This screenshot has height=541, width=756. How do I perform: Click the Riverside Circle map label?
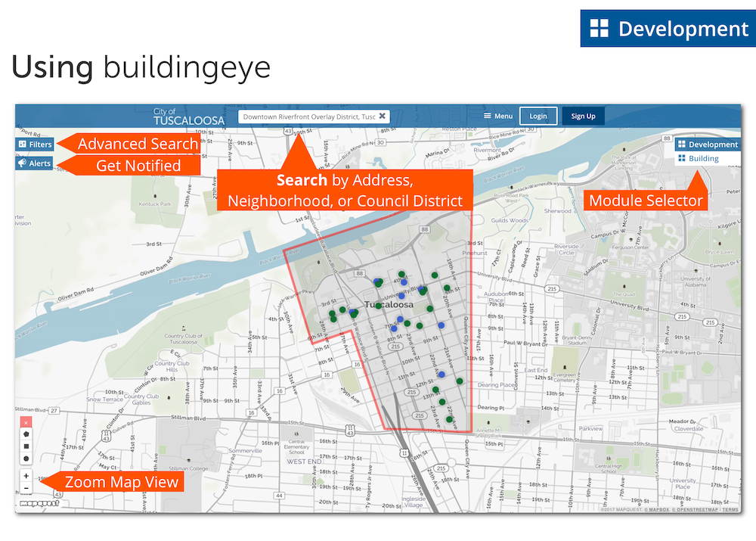[566, 249]
